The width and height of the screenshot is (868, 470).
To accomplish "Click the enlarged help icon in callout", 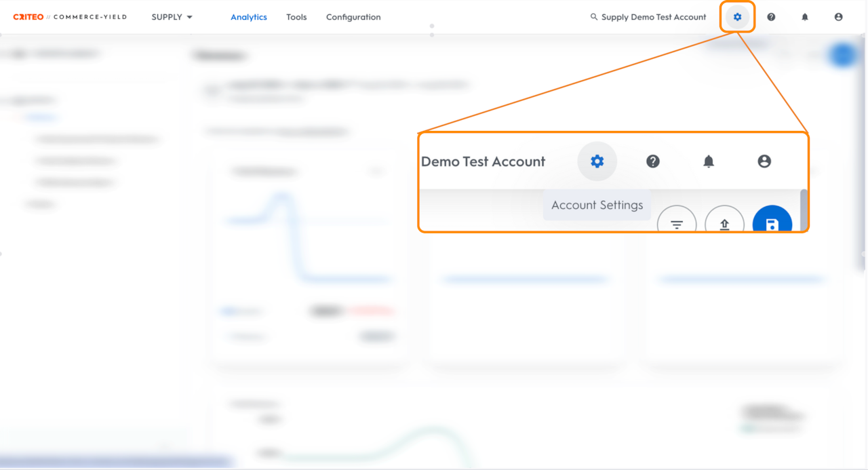I will [x=653, y=161].
